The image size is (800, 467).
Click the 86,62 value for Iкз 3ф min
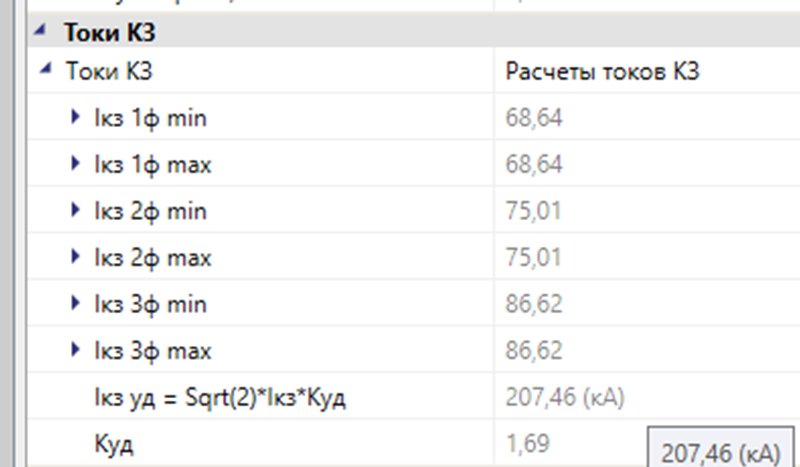535,304
